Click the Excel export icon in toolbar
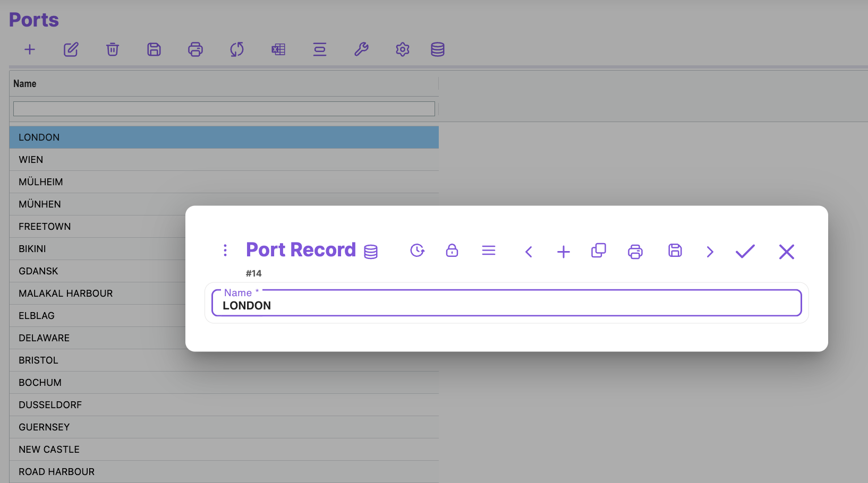 pos(278,49)
